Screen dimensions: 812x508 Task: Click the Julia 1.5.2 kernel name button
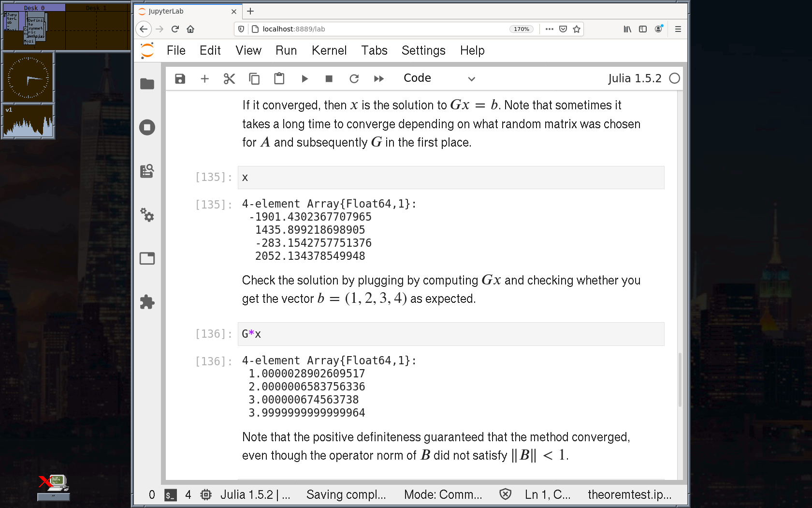click(634, 78)
